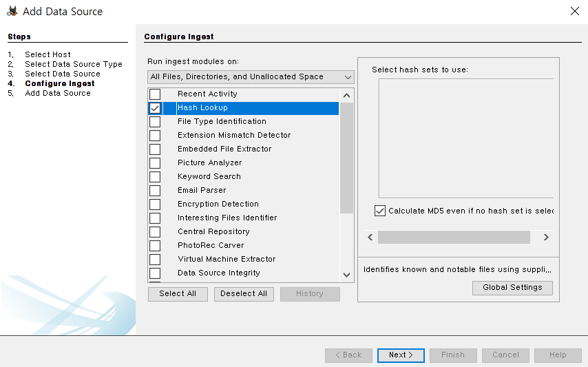
Task: Enable File Type Identification checkbox
Action: (x=155, y=122)
